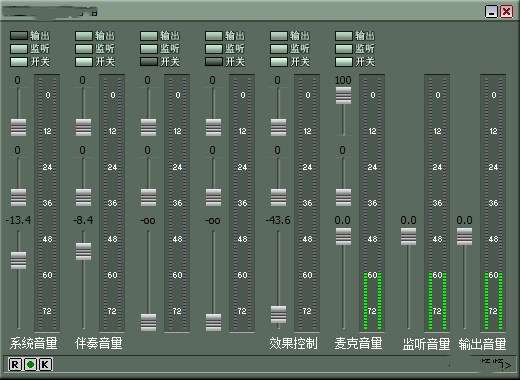Click the 输出音量 fader handle
The image size is (520, 380).
coord(464,237)
